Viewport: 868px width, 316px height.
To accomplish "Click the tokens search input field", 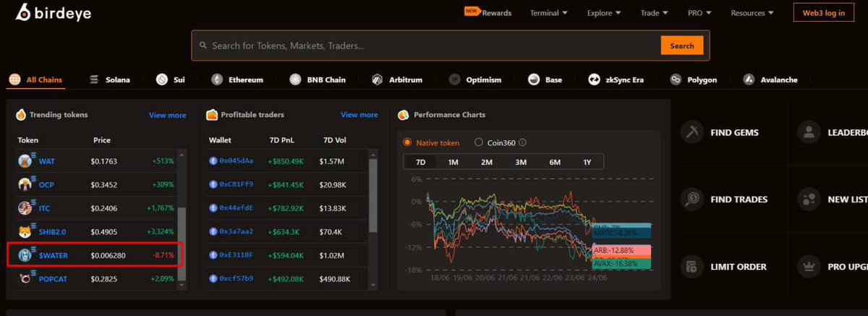I will point(427,46).
